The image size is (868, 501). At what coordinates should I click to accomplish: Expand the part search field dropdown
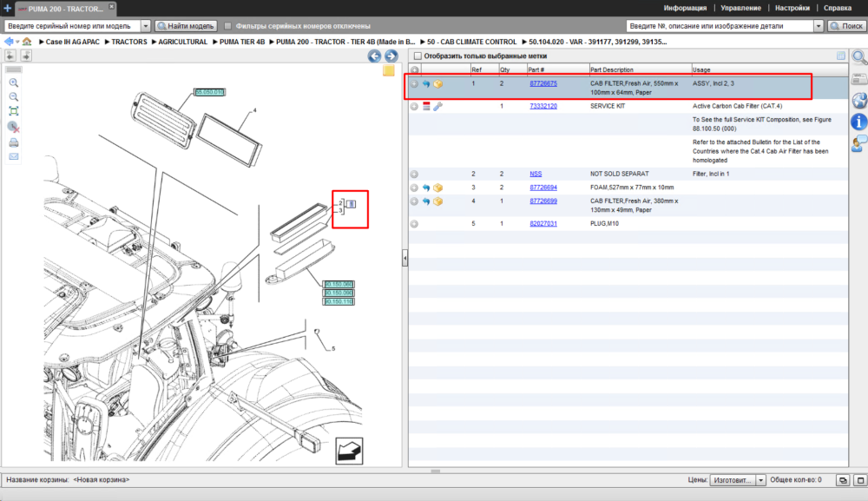coord(819,26)
